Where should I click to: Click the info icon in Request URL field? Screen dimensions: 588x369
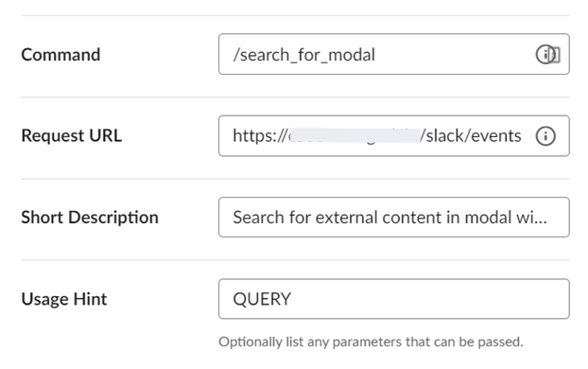(x=545, y=136)
